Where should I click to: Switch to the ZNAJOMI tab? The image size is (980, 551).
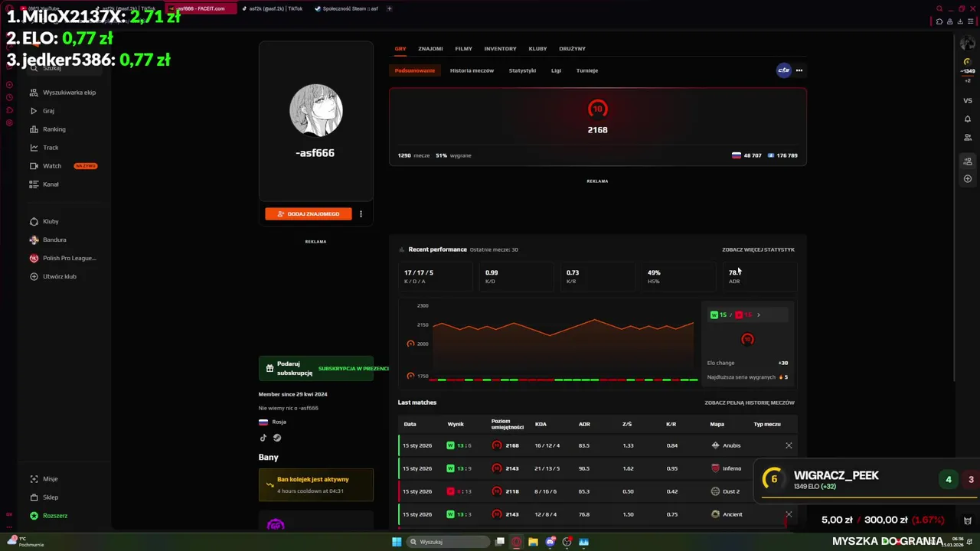click(x=430, y=48)
